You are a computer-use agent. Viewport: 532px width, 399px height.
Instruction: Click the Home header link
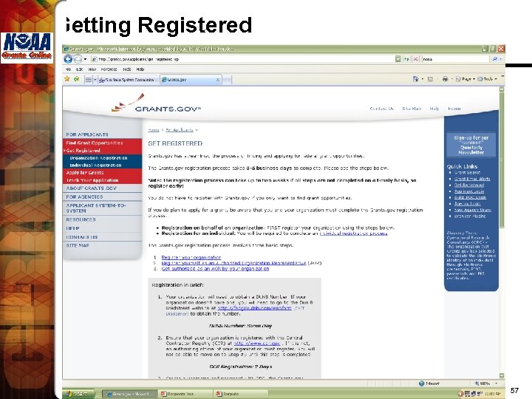pos(454,109)
